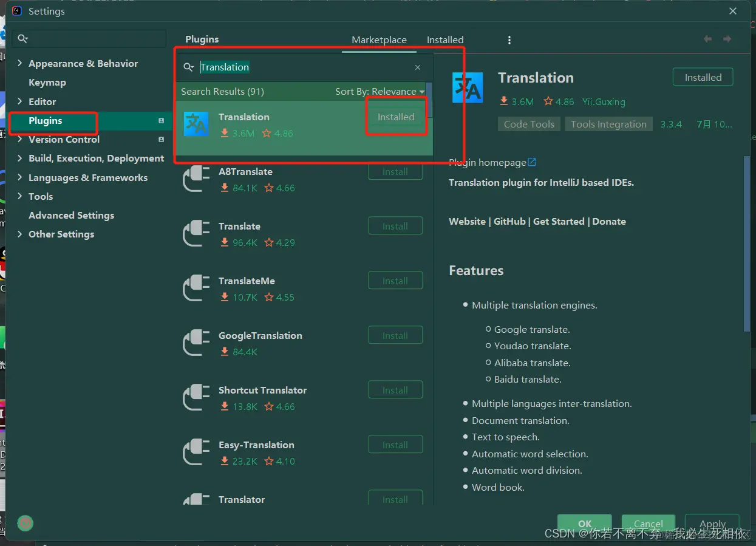Click Install button for GoogleTranslation
Viewport: 756px width, 546px height.
tap(395, 336)
